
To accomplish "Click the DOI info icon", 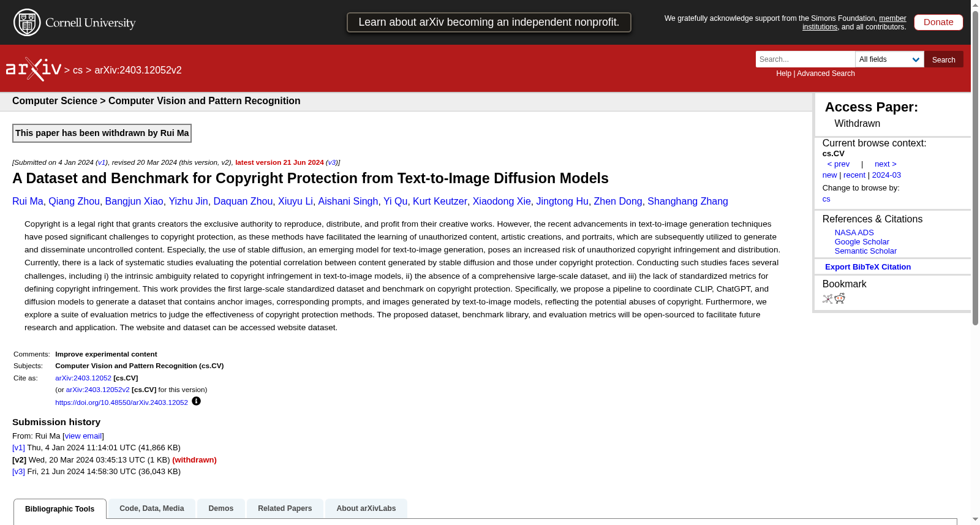I will coord(196,401).
